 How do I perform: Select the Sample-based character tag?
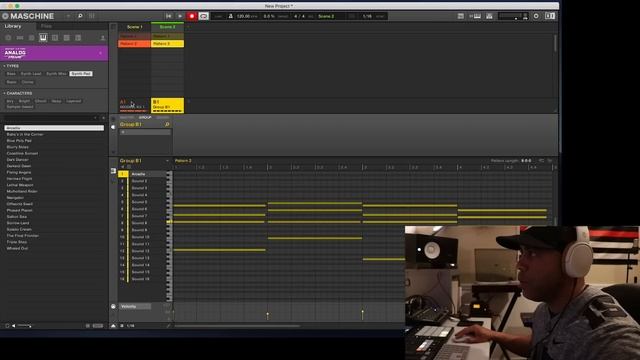[x=20, y=107]
